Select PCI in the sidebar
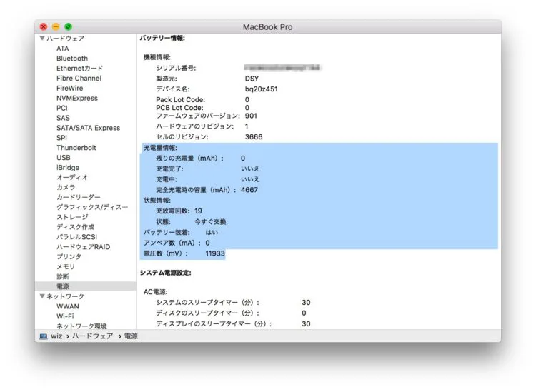The image size is (536, 392). 62,108
